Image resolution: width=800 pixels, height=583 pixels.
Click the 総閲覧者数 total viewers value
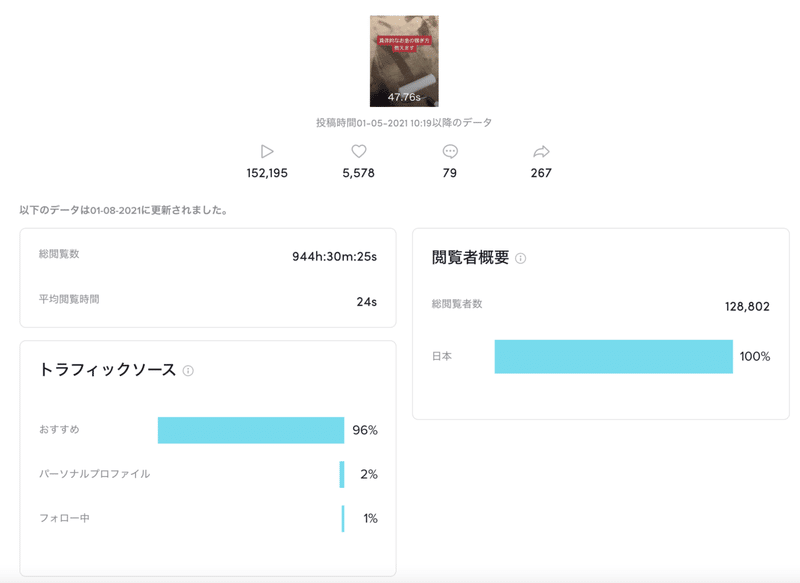(x=746, y=306)
